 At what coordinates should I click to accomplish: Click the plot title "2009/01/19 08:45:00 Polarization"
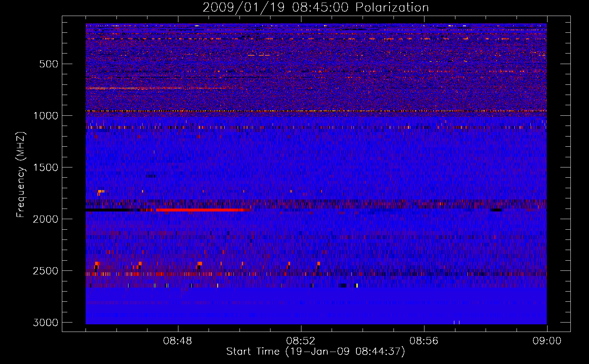316,7
